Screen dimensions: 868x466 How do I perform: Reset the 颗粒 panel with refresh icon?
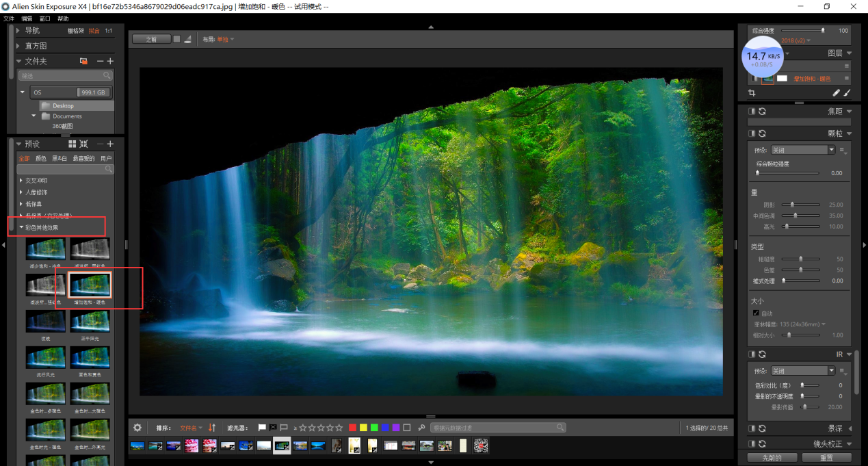[762, 133]
